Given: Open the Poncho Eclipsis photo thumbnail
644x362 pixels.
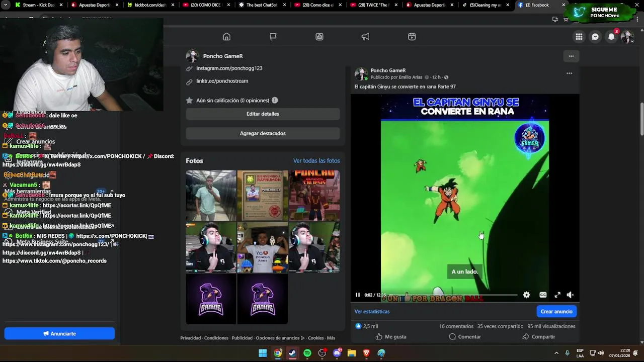Looking at the screenshot, I should (314, 196).
